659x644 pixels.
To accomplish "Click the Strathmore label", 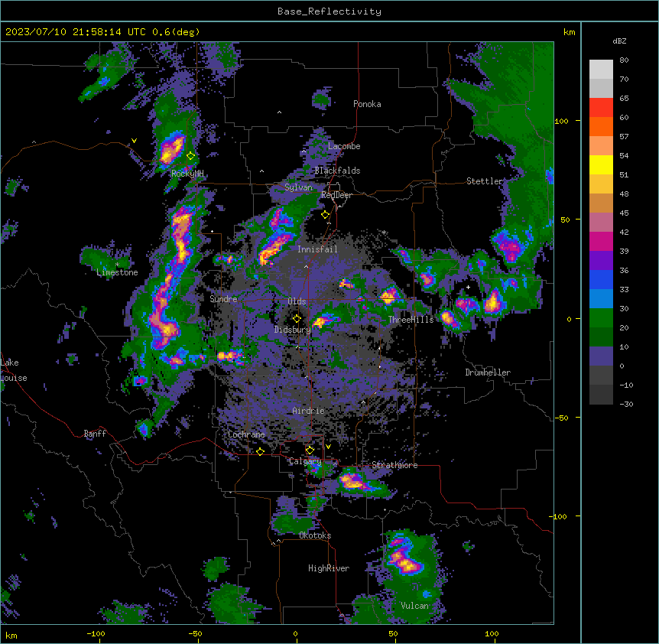I will 394,465.
